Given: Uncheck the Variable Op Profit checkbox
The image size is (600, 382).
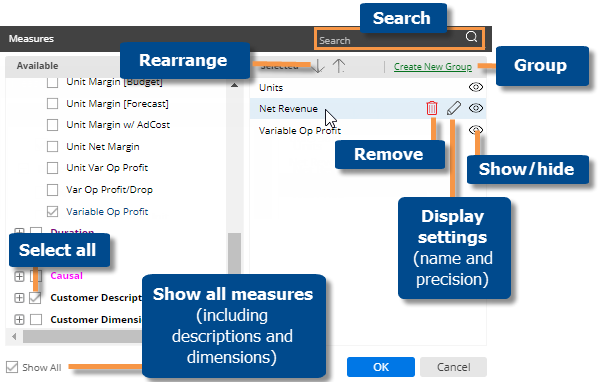Looking at the screenshot, I should 52,211.
